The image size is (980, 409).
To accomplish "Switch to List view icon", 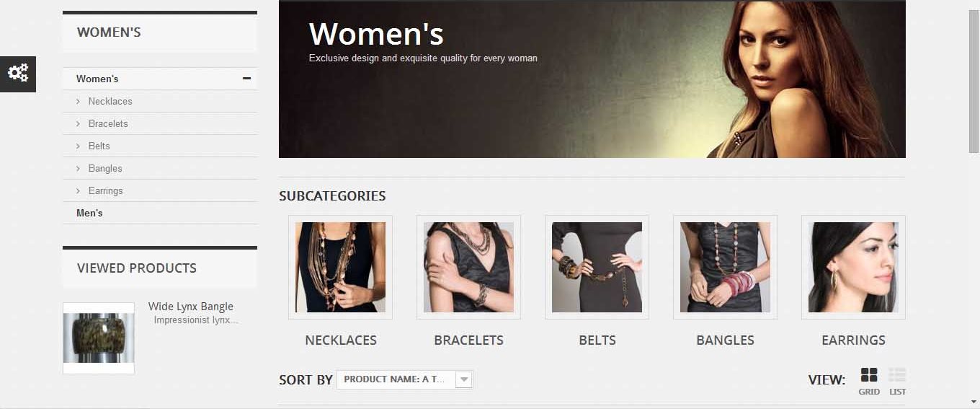I will click(897, 375).
